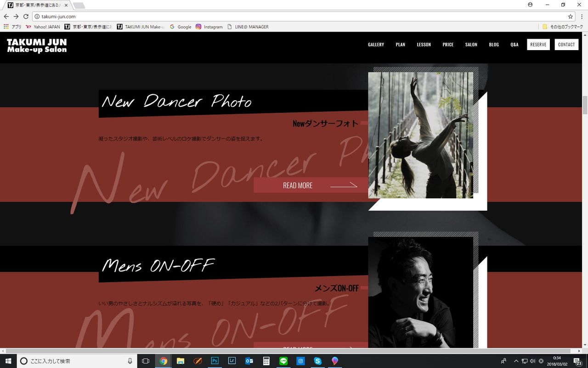Open LINE from the taskbar
The width and height of the screenshot is (588, 368).
283,361
